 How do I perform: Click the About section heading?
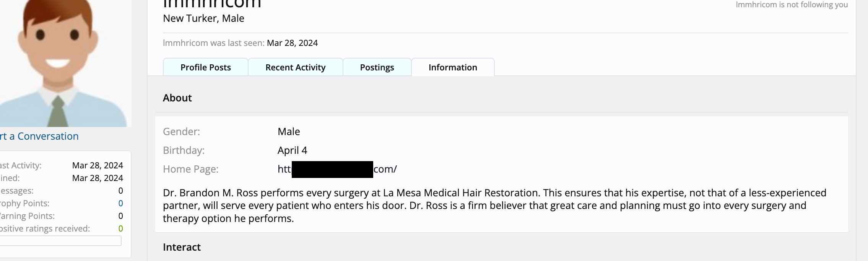(177, 98)
